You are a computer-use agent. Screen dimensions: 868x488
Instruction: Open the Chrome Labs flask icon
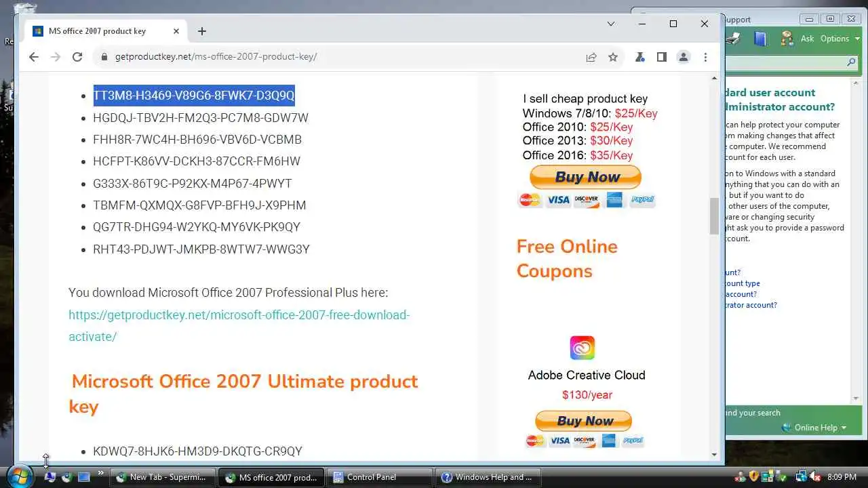coord(639,58)
